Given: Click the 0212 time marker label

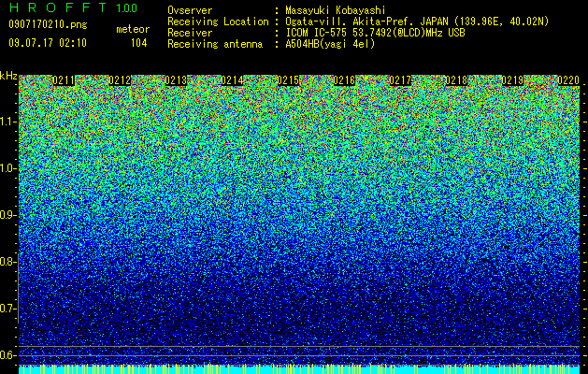Looking at the screenshot, I should (120, 80).
